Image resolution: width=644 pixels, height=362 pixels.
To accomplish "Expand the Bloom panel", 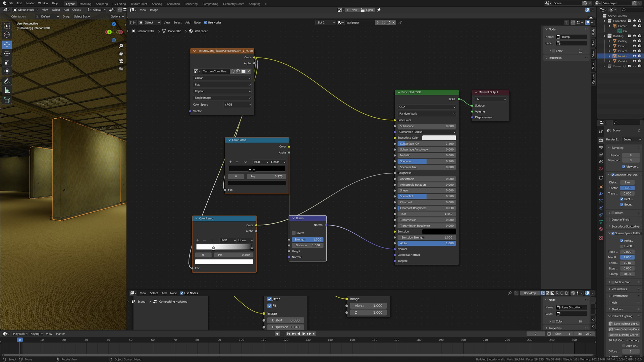I will (609, 213).
